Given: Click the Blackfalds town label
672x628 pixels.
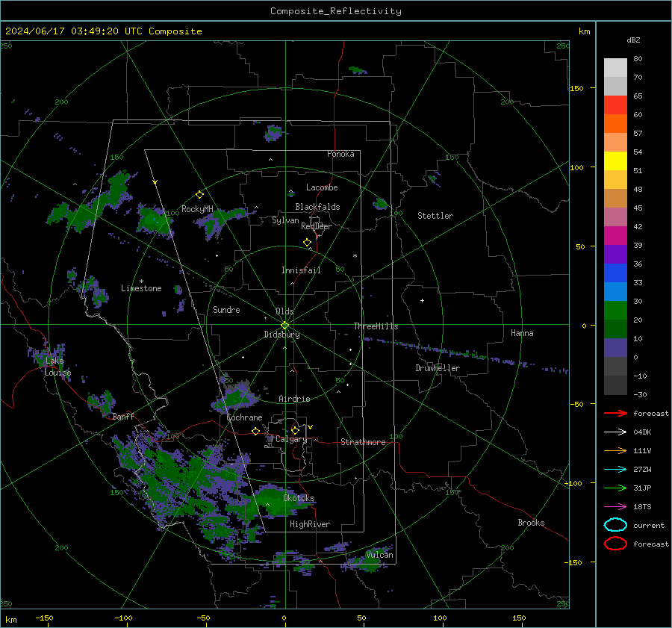Looking at the screenshot, I should 317,207.
